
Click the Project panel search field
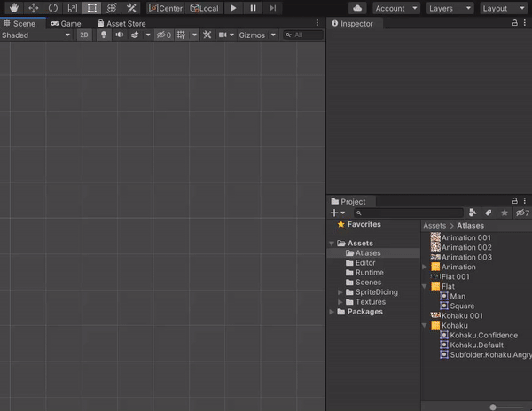pos(408,213)
